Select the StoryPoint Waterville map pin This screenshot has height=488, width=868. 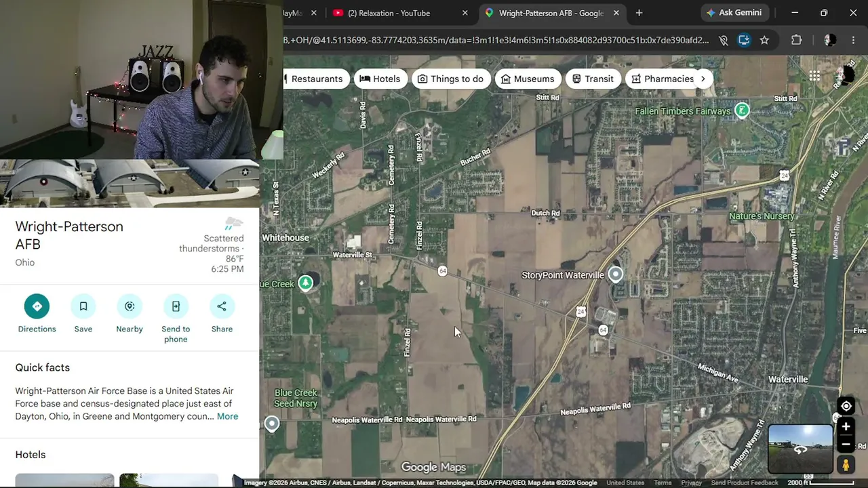tap(616, 274)
